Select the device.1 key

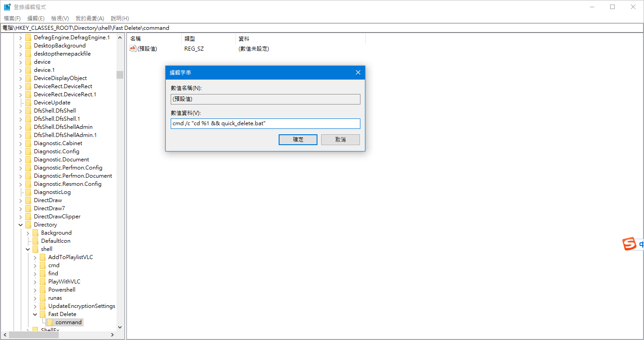44,70
